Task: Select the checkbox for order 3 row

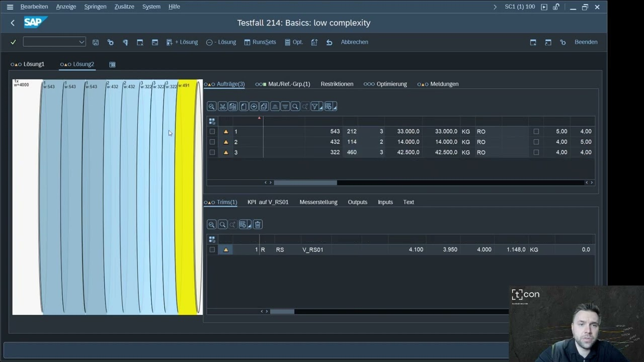Action: (x=212, y=152)
